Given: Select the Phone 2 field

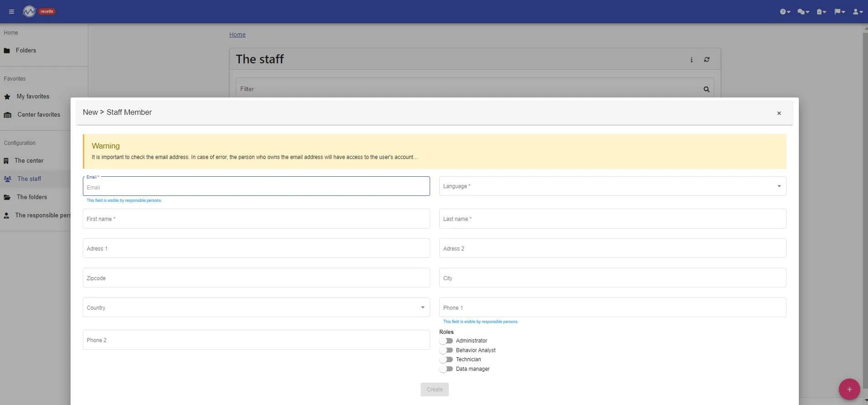Looking at the screenshot, I should tap(256, 340).
